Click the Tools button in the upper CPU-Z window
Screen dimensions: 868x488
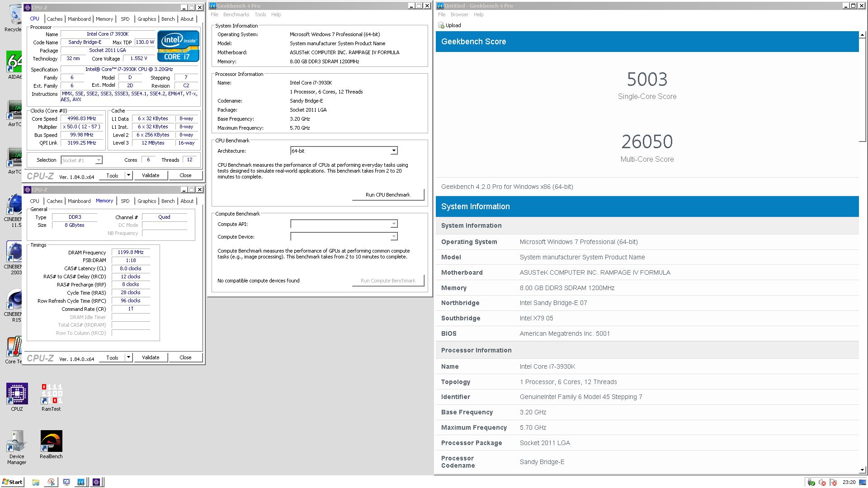tap(112, 175)
